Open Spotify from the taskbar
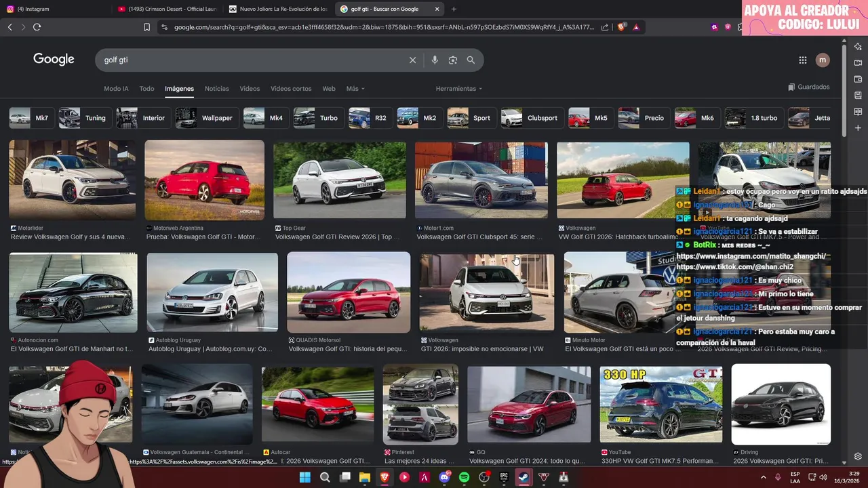Viewport: 868px width, 488px height. coord(464,477)
